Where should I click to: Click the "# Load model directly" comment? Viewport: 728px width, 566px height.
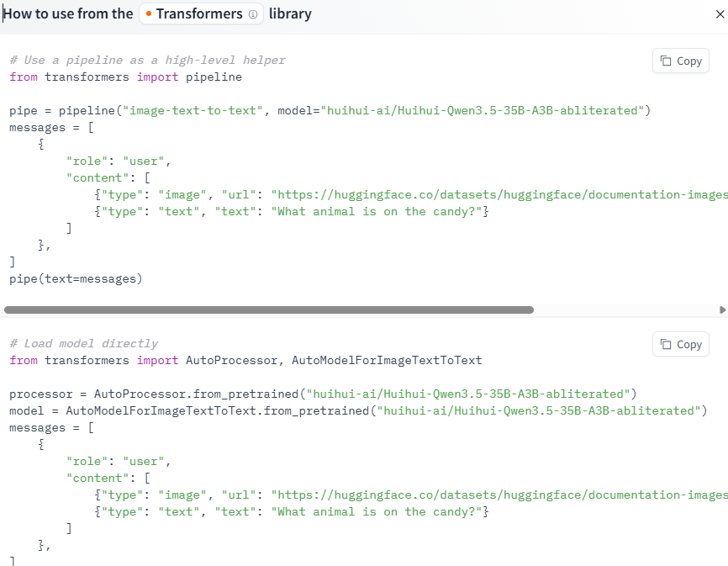tap(83, 344)
